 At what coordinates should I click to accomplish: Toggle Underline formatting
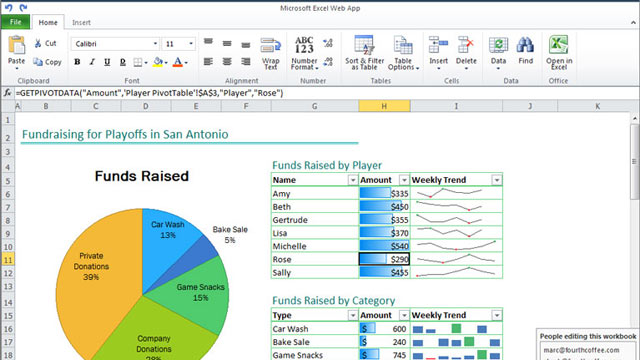click(x=107, y=62)
